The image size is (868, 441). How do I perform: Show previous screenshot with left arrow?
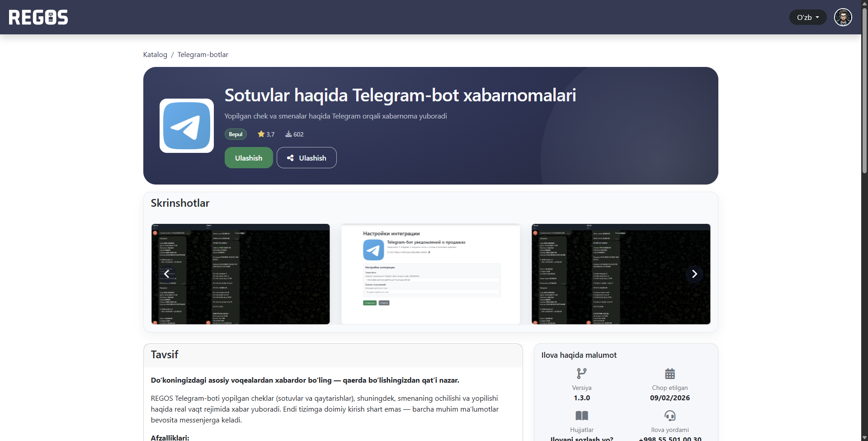tap(167, 274)
